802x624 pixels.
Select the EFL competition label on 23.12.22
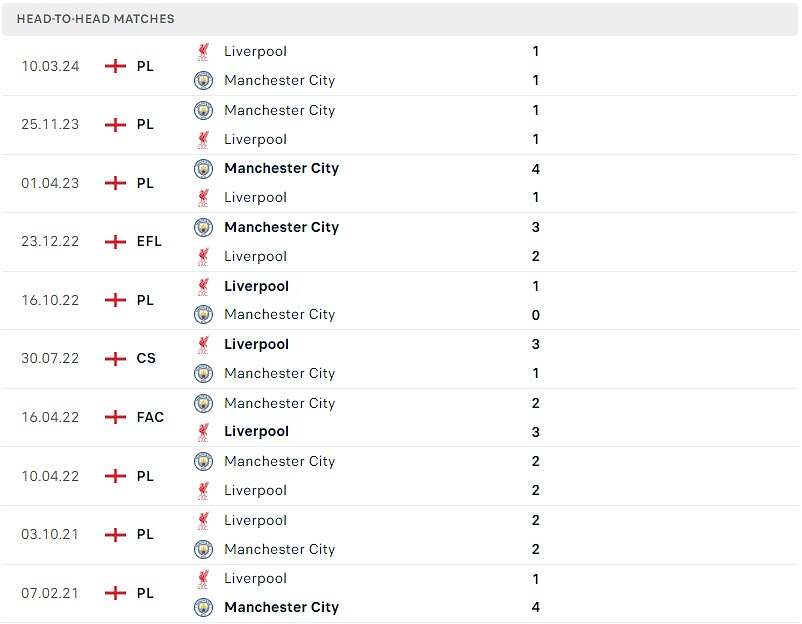(x=149, y=241)
